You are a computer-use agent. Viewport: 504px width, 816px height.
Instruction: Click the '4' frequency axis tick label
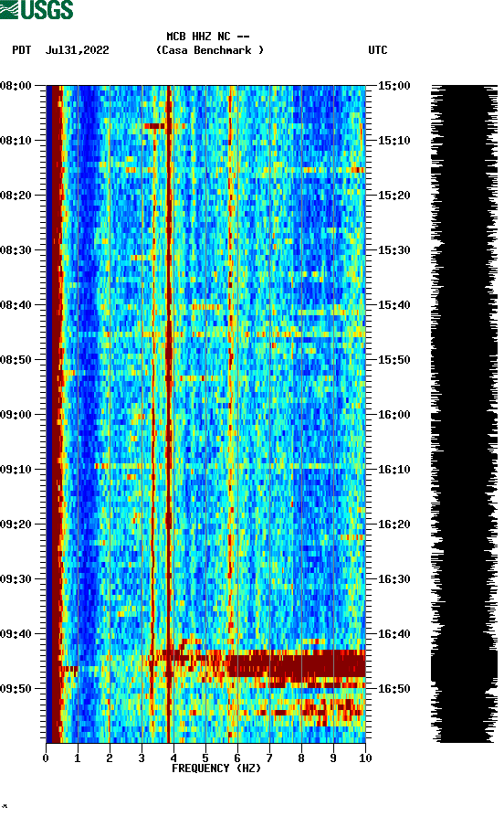[173, 758]
